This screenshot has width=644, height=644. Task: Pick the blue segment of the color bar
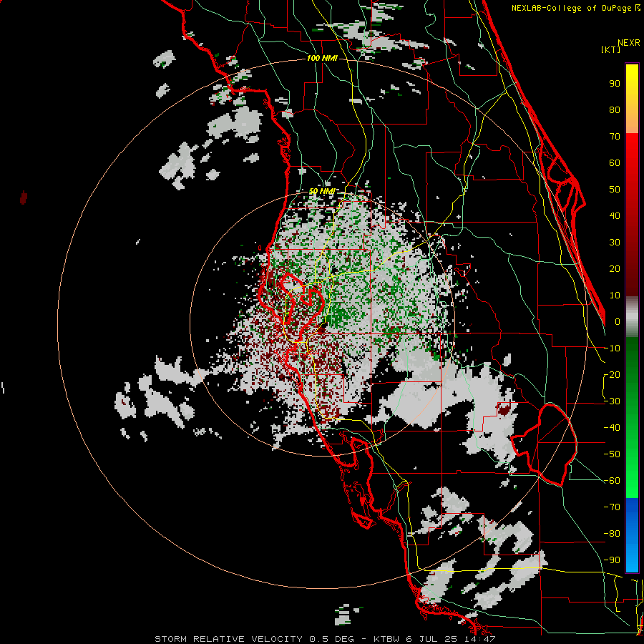coord(632,535)
